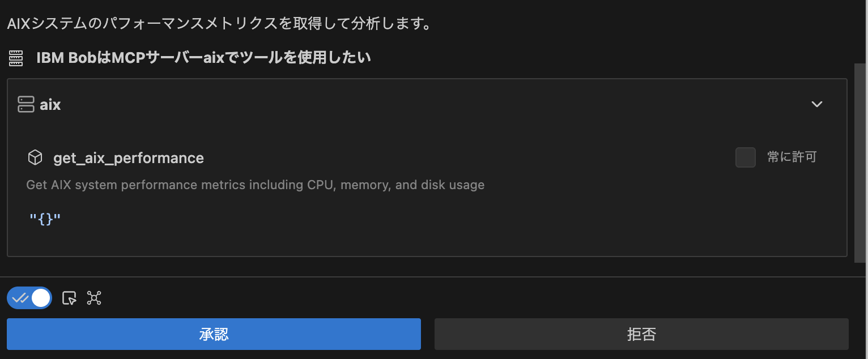Select the server icon next to aix
The width and height of the screenshot is (868, 359).
point(26,104)
